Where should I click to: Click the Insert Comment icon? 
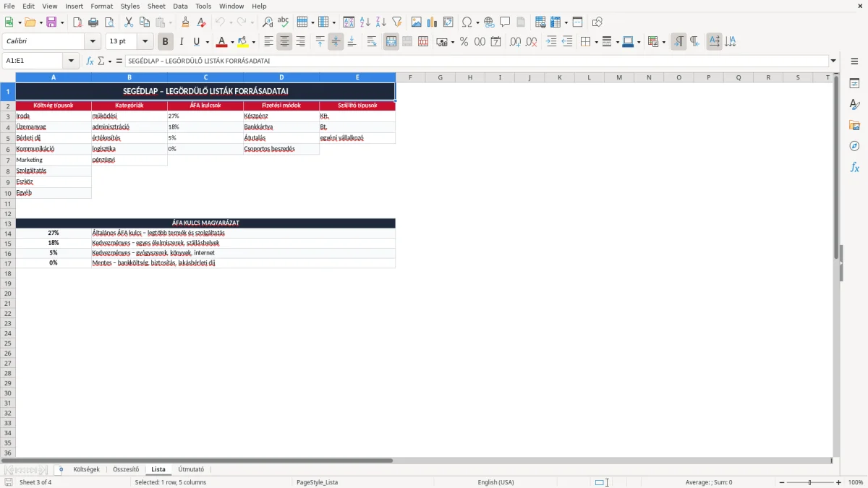505,22
